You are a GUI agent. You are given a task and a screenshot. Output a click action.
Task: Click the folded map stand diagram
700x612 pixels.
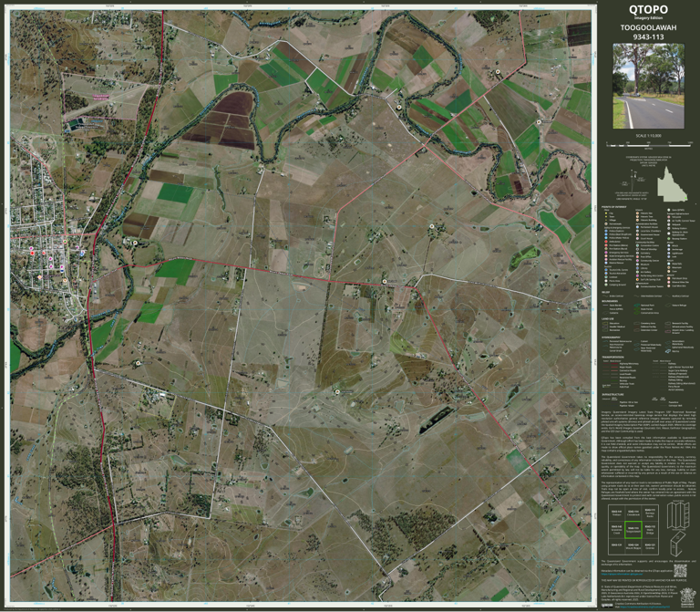pos(678,544)
